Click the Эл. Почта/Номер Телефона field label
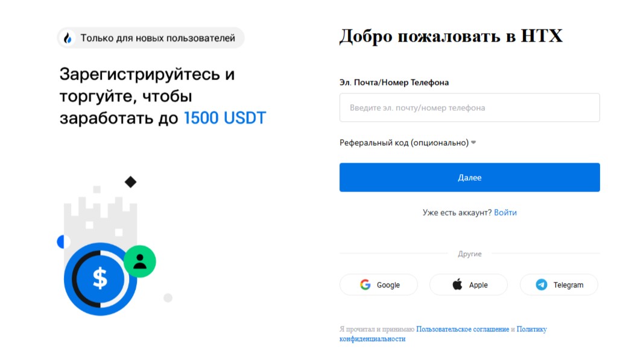Image resolution: width=644 pixels, height=362 pixels. coord(394,83)
